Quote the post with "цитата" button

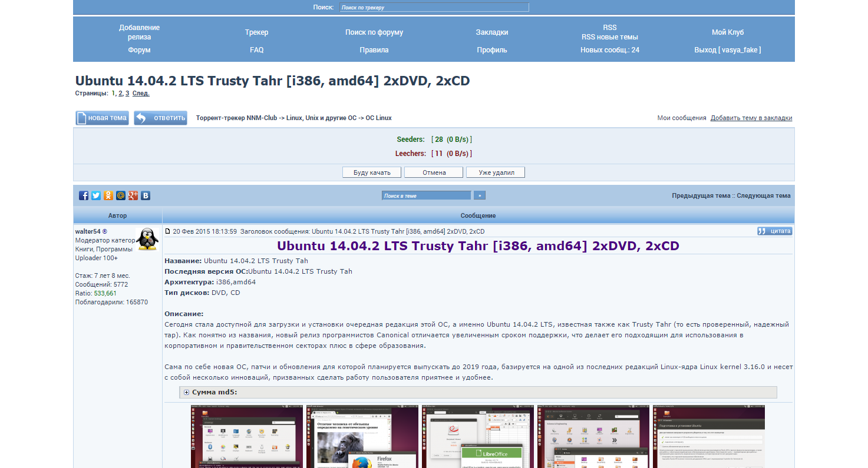(x=775, y=231)
